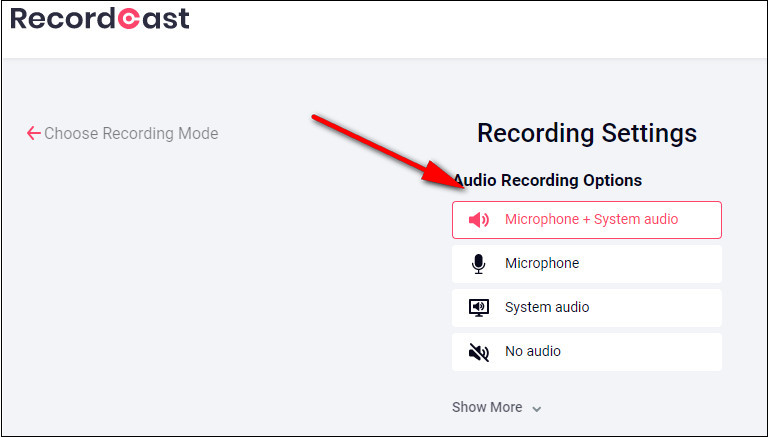
Task: Click the Audio Recording Options label
Action: [x=550, y=181]
